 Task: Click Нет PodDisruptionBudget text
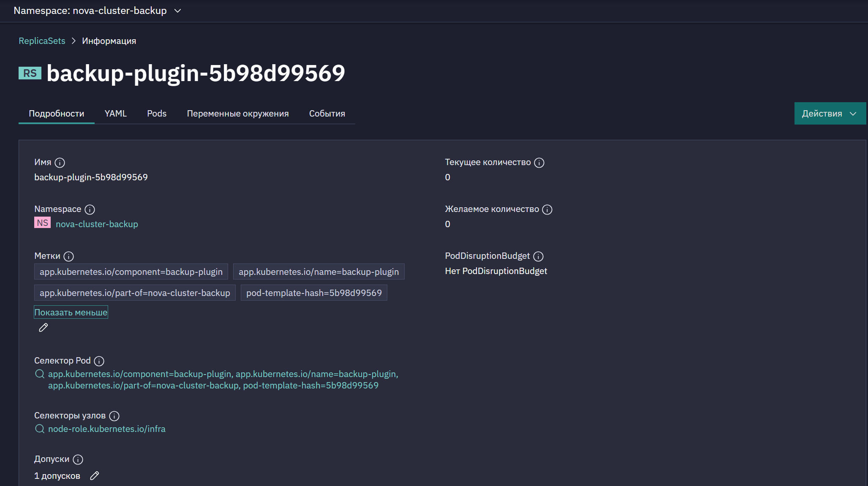tap(496, 271)
